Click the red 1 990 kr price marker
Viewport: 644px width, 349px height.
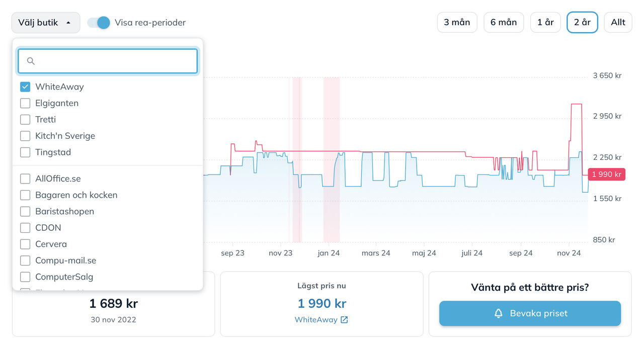(x=606, y=175)
